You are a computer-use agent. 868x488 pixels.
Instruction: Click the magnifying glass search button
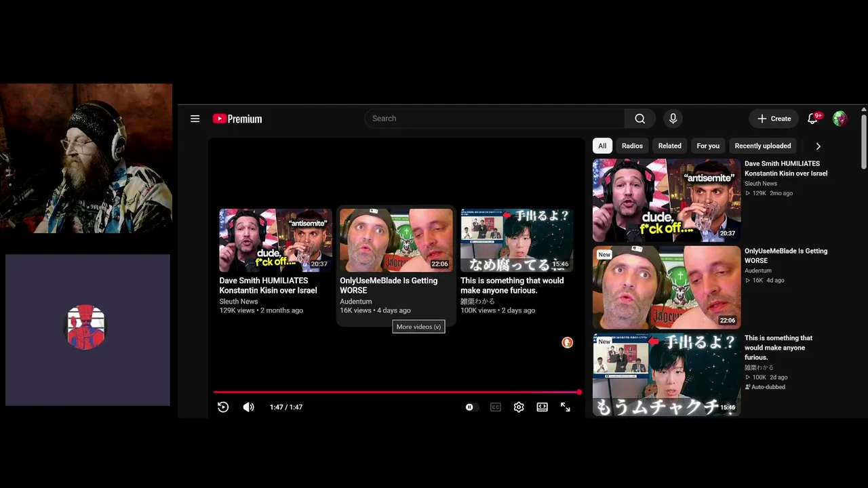coord(639,119)
